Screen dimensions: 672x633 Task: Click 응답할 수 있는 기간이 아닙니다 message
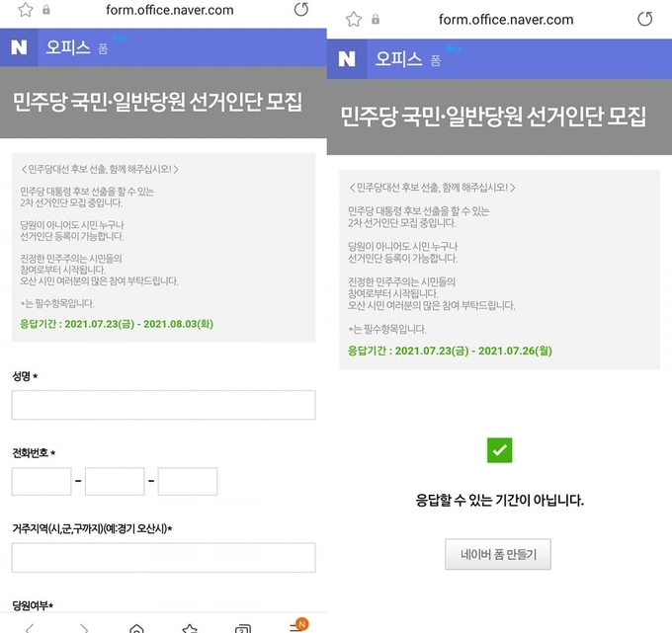[499, 500]
